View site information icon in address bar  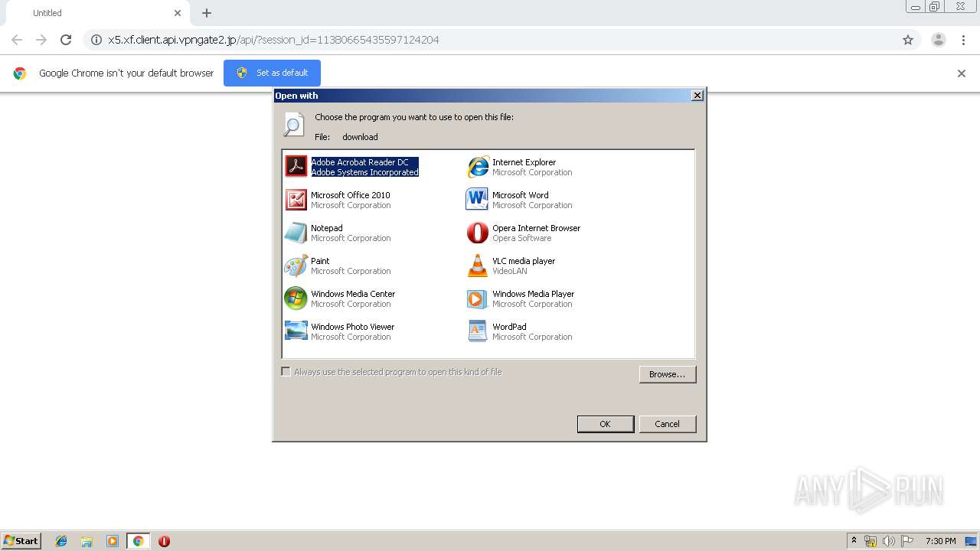(x=96, y=40)
